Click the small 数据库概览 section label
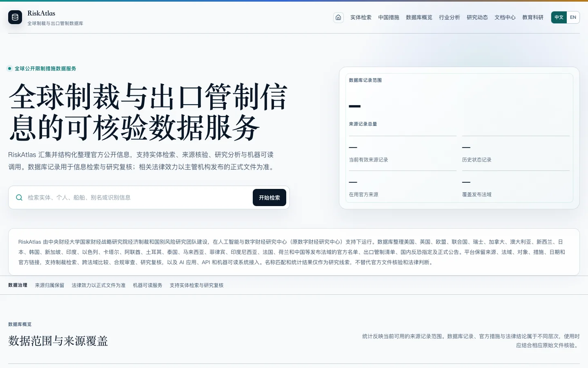The image size is (588, 368). pos(20,324)
